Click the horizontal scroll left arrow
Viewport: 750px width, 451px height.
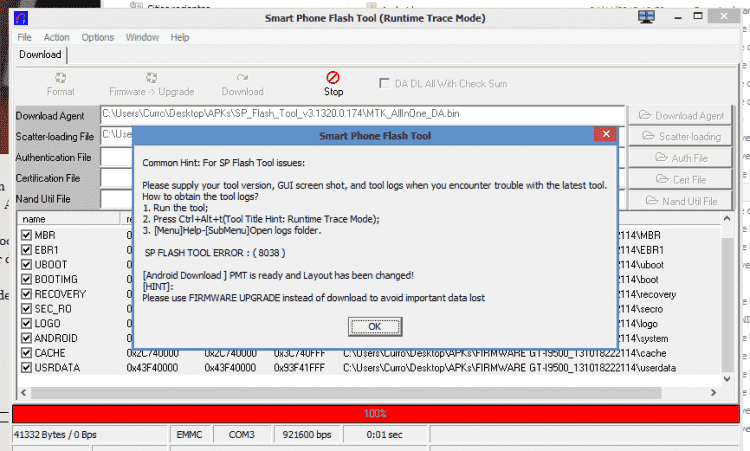23,393
